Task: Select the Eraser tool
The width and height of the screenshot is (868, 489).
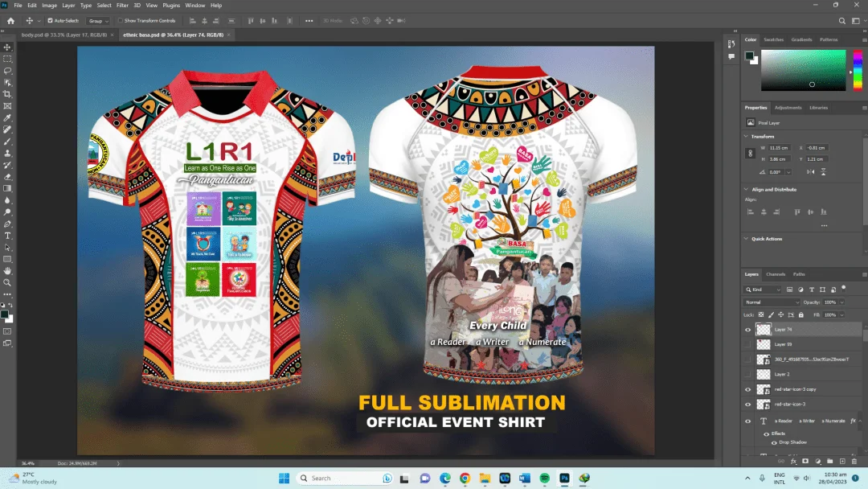Action: pyautogui.click(x=7, y=177)
